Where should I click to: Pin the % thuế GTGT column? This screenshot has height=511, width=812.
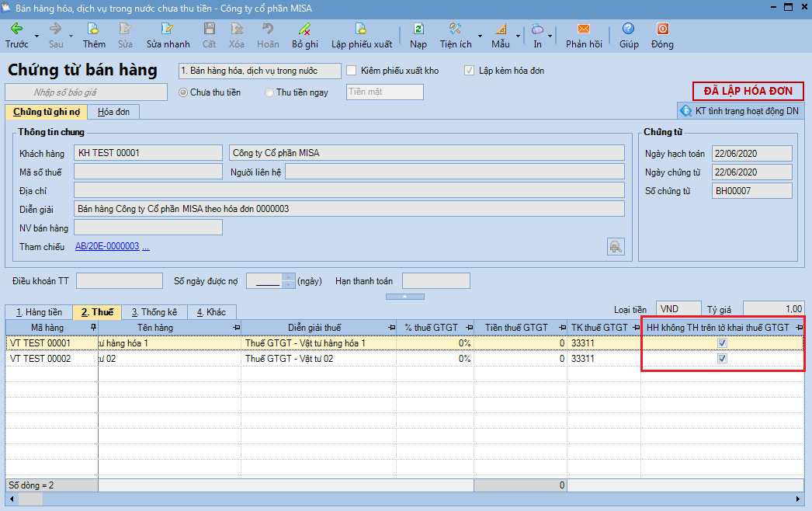[x=469, y=328]
